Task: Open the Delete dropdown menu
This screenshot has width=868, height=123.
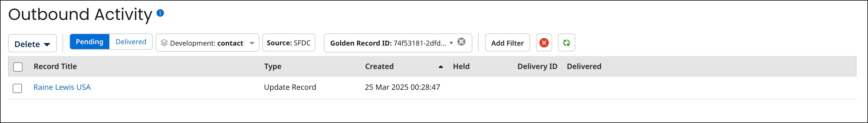Action: pyautogui.click(x=32, y=44)
